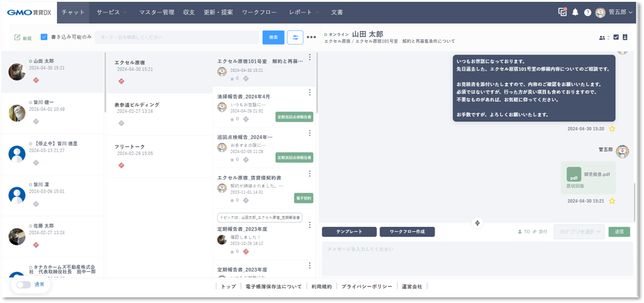644x303 pixels.
Task: Click the 電子契約 green tag
Action: [x=303, y=198]
